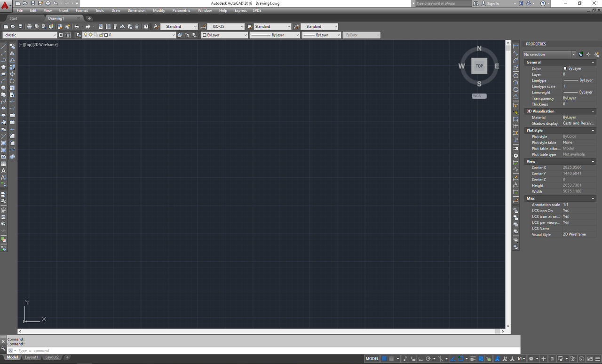Viewport: 602px width, 364px height.
Task: Switch to the Layout1 tab
Action: click(x=32, y=357)
